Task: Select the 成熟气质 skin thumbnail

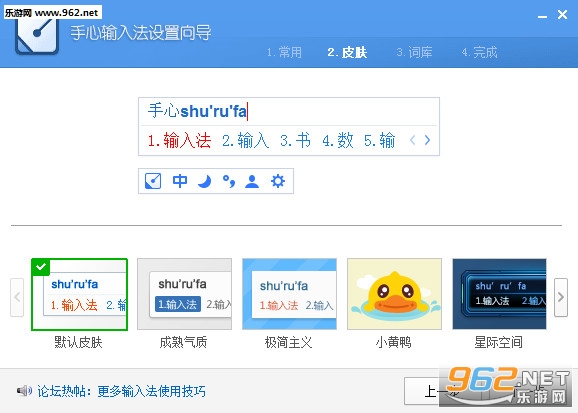Action: pos(184,294)
